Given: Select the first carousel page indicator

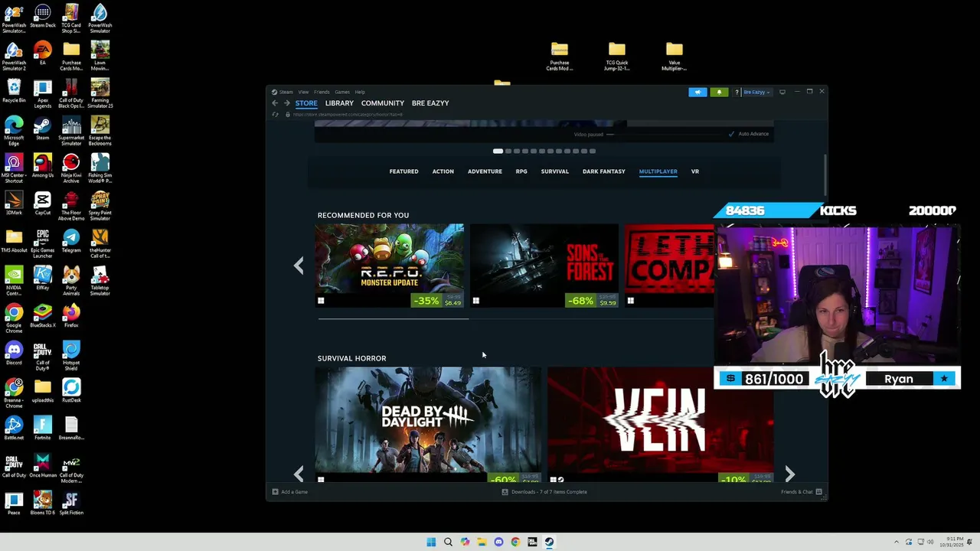Looking at the screenshot, I should pyautogui.click(x=498, y=151).
